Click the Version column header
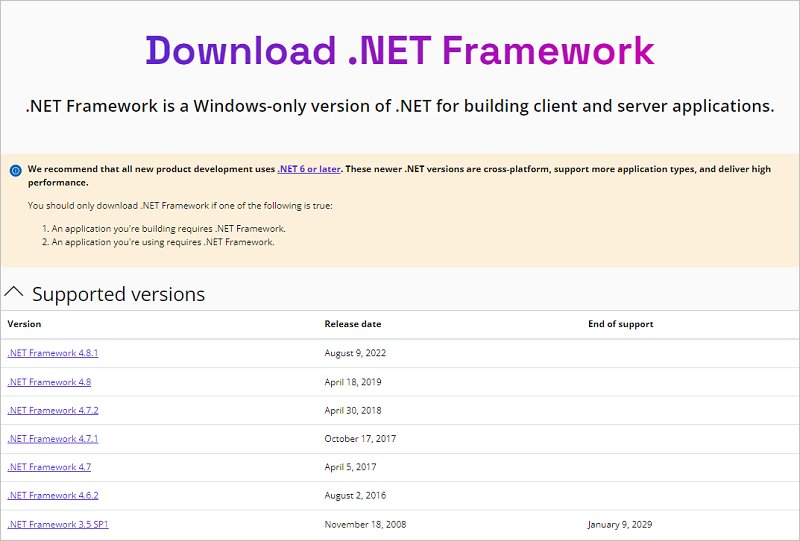This screenshot has height=541, width=800. coord(24,324)
